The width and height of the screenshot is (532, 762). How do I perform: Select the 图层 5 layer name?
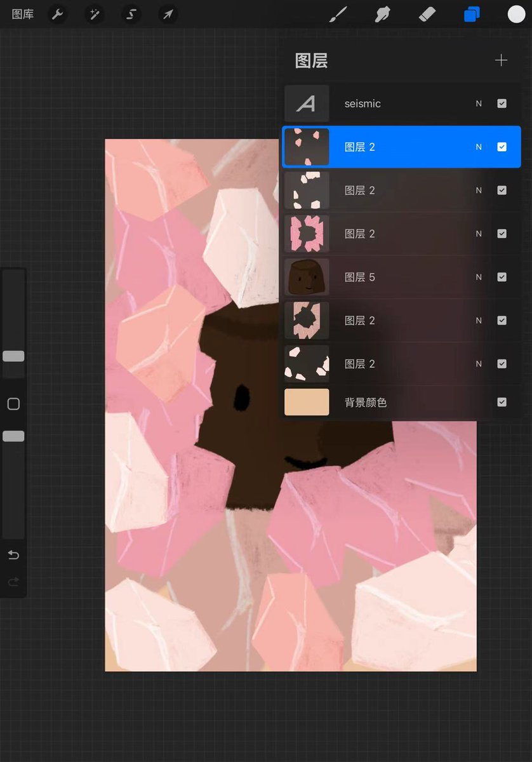359,277
